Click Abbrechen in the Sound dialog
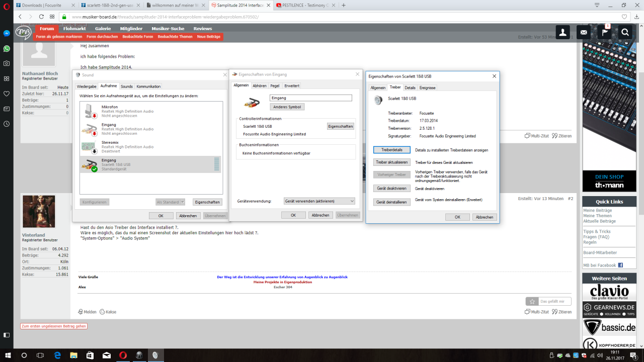 tap(188, 216)
